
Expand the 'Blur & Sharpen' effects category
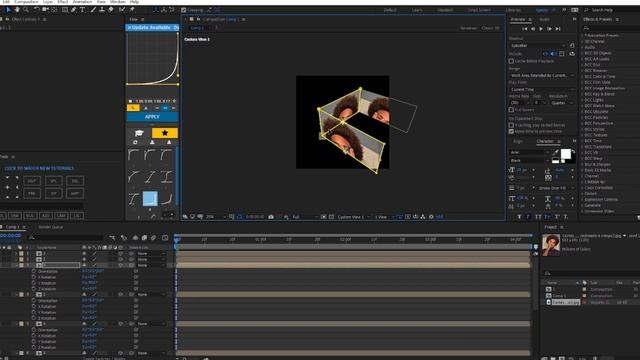582,164
